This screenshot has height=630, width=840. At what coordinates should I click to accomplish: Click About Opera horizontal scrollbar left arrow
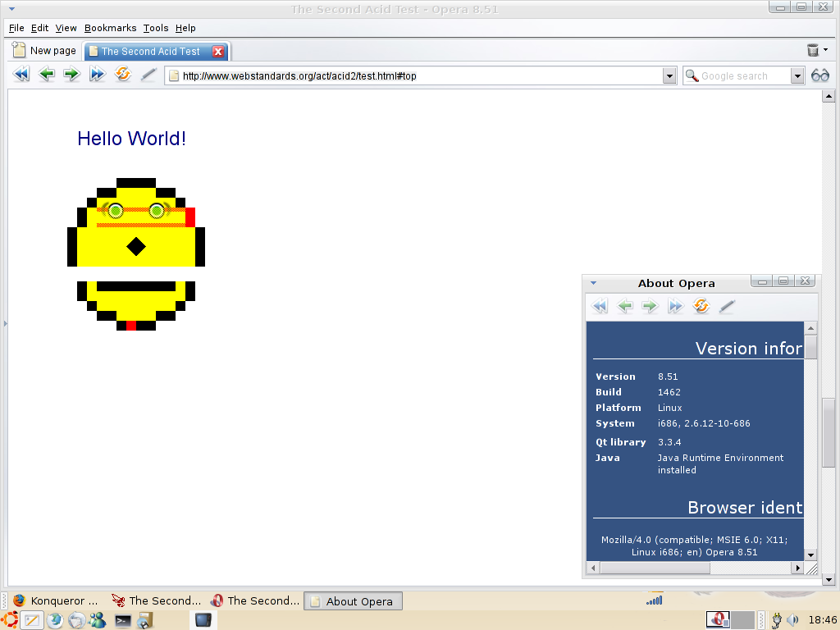592,568
